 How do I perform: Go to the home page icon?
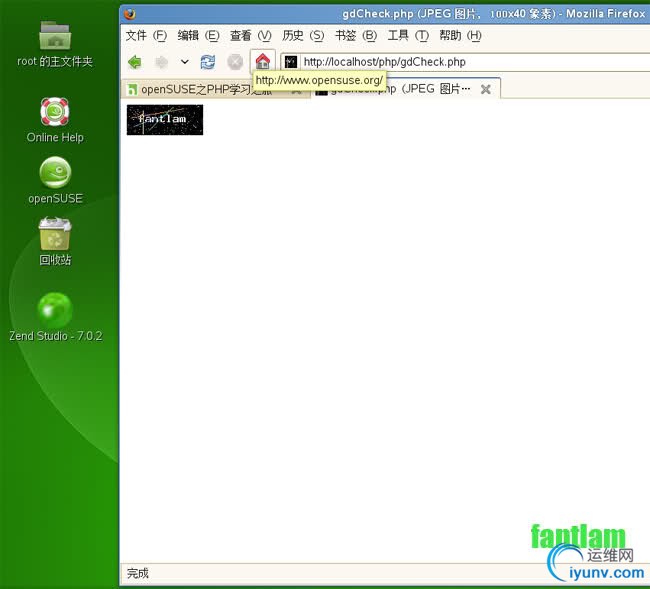pos(262,62)
